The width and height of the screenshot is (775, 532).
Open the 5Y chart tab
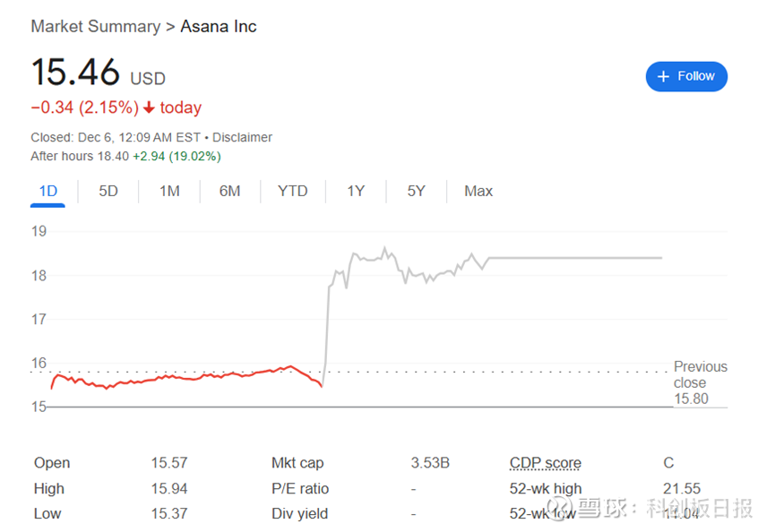click(x=417, y=191)
